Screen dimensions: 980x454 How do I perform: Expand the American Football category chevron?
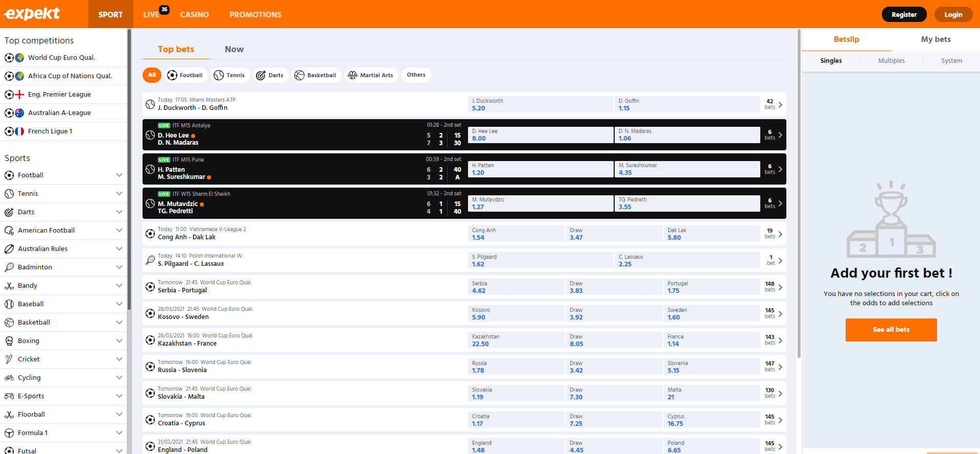119,231
